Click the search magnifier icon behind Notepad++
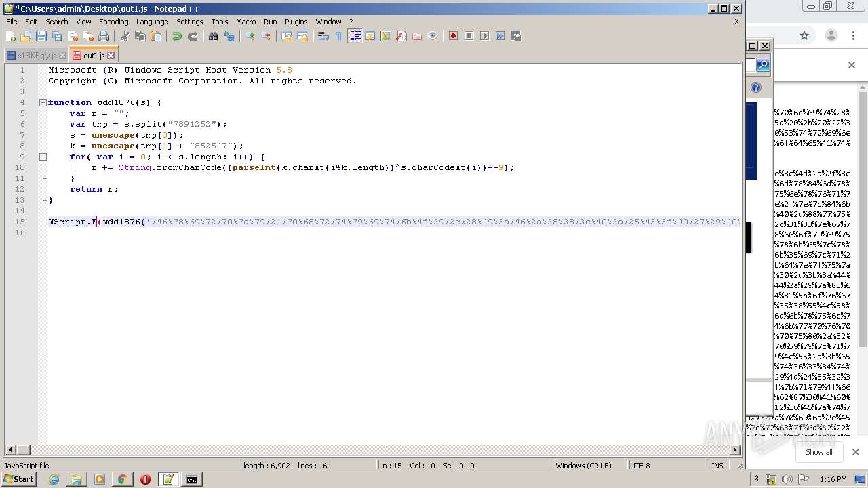Image resolution: width=868 pixels, height=488 pixels. [x=763, y=65]
